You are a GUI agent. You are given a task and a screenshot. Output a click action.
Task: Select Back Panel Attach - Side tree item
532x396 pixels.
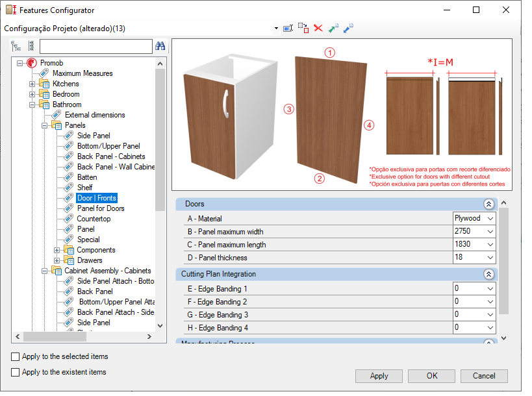tap(116, 312)
